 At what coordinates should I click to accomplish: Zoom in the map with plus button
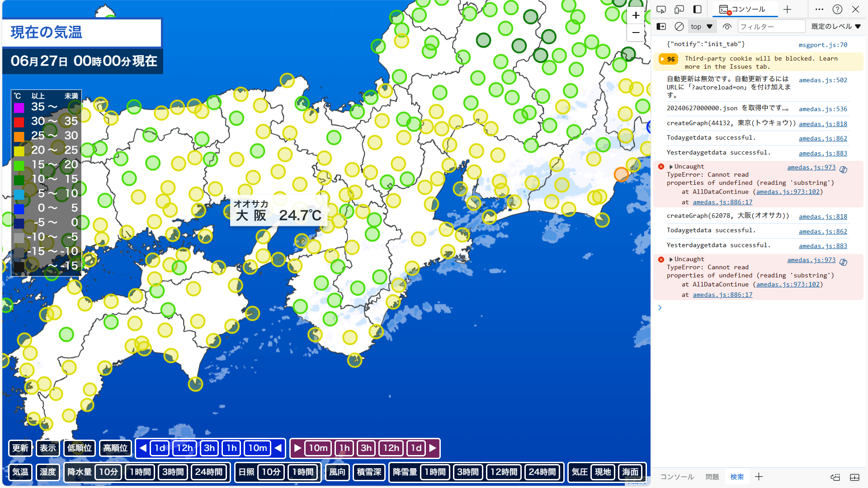click(x=636, y=15)
